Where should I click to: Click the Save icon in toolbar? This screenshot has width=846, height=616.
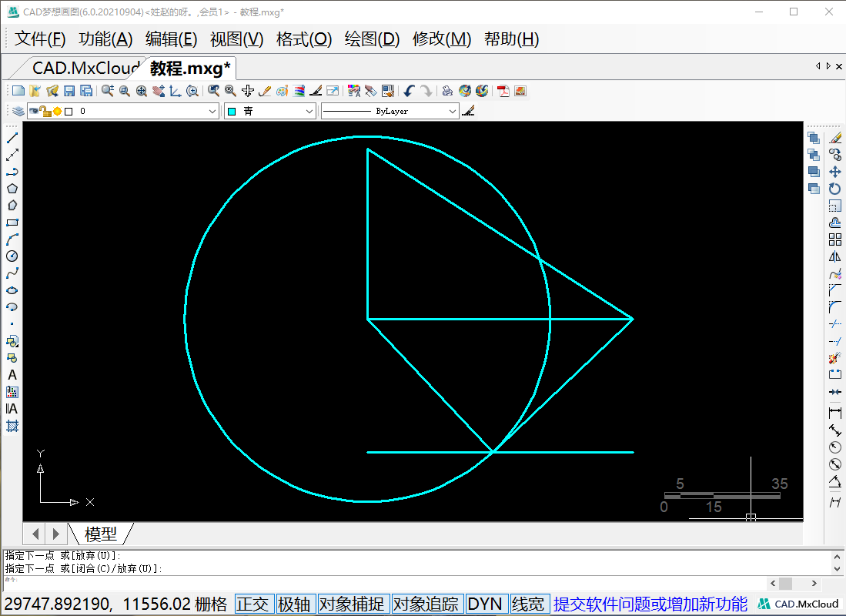coord(69,91)
